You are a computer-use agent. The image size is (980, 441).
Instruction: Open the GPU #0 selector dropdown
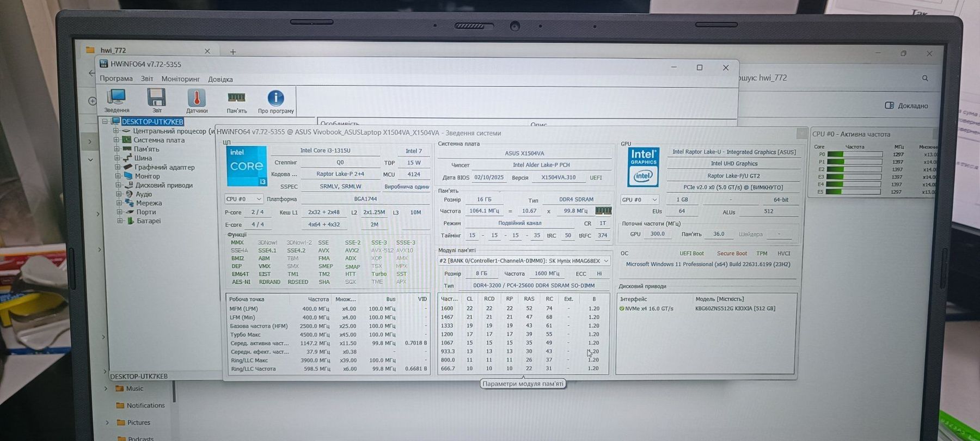(639, 200)
